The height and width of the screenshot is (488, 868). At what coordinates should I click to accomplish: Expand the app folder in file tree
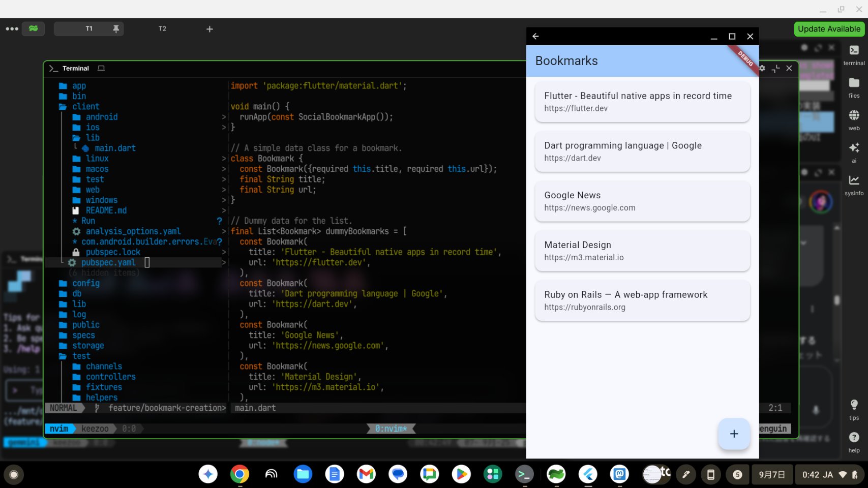click(73, 86)
